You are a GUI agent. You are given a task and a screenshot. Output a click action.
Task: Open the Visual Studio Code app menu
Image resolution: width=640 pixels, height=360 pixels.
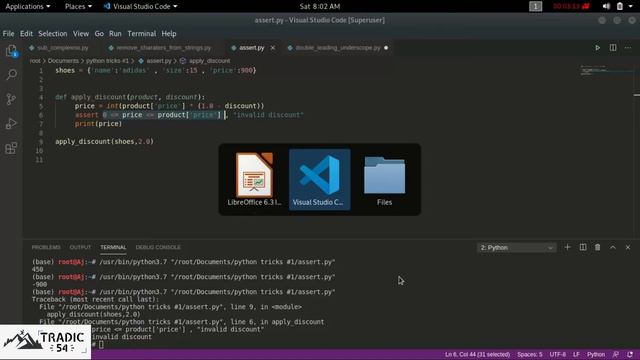click(x=140, y=6)
